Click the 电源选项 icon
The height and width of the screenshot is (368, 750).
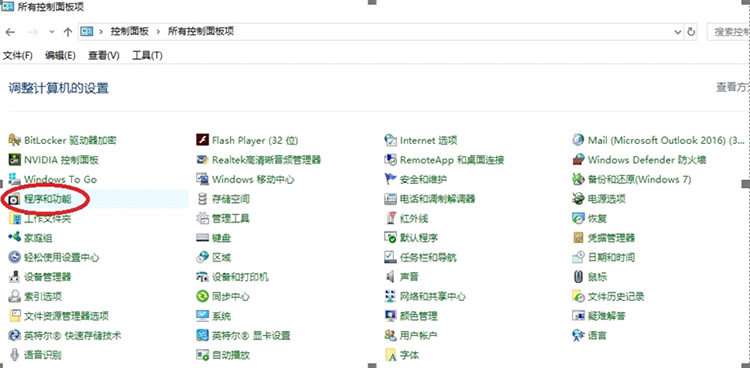click(579, 199)
